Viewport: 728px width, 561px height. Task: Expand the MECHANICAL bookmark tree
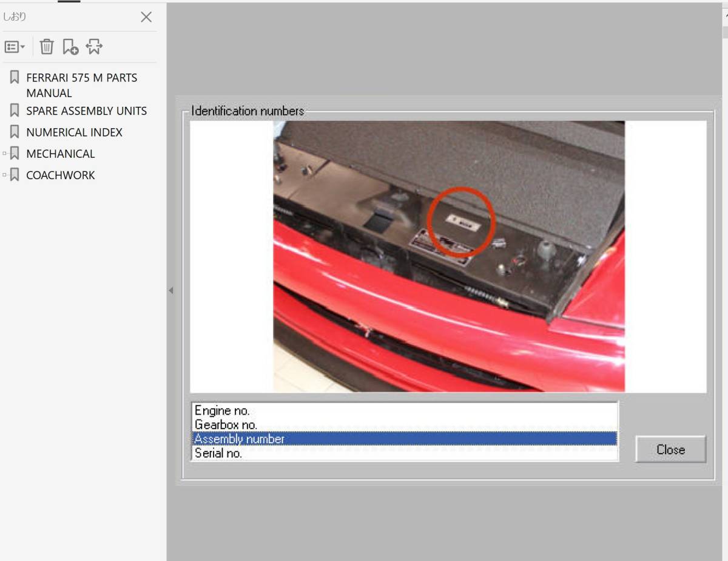[5, 154]
